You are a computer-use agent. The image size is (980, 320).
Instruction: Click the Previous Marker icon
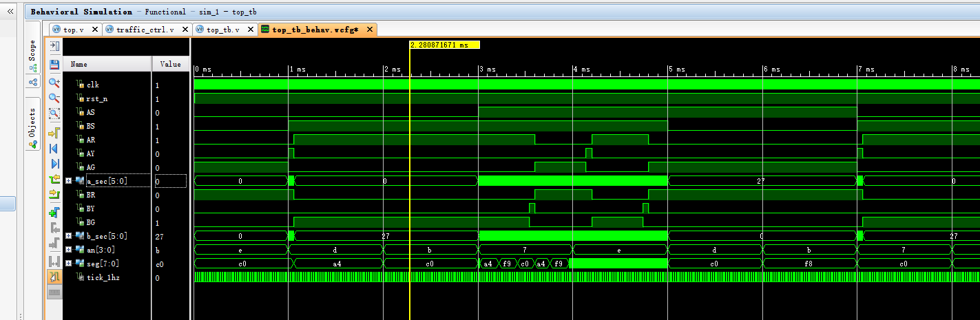pos(54,228)
